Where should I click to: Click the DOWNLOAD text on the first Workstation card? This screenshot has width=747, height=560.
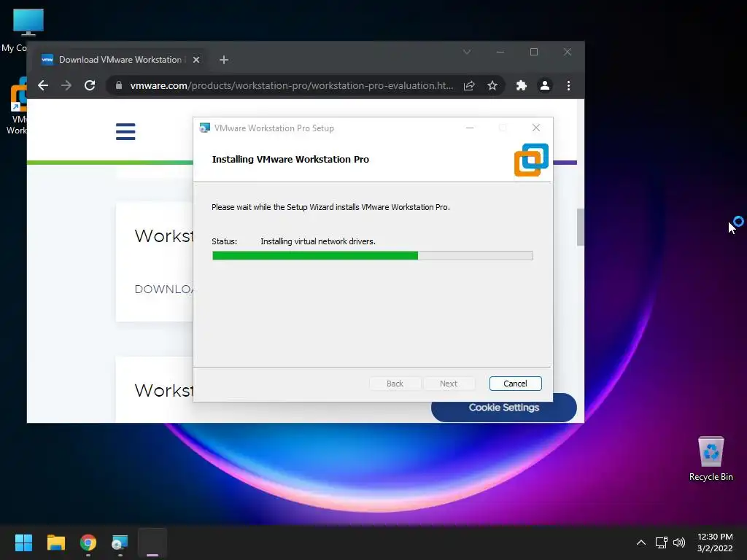164,289
